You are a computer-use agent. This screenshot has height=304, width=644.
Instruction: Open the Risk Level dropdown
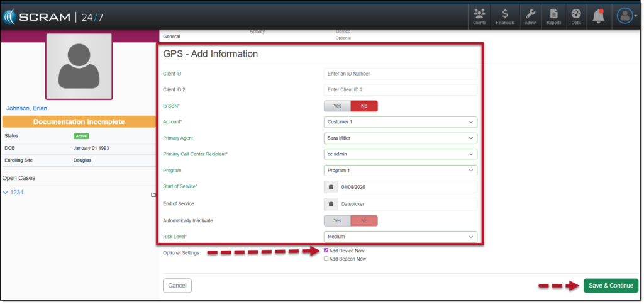tap(400, 237)
